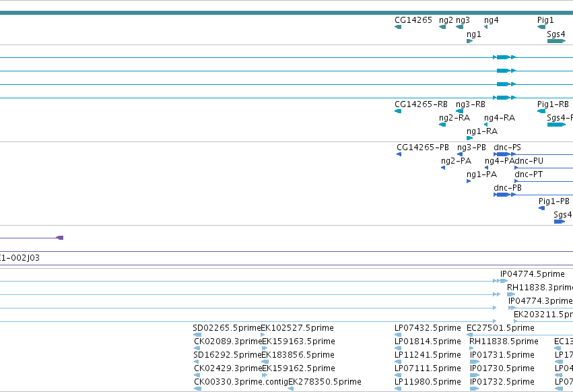Select the CG14265 gene feature
Viewport: 573px width, 392px height.
pos(398,27)
